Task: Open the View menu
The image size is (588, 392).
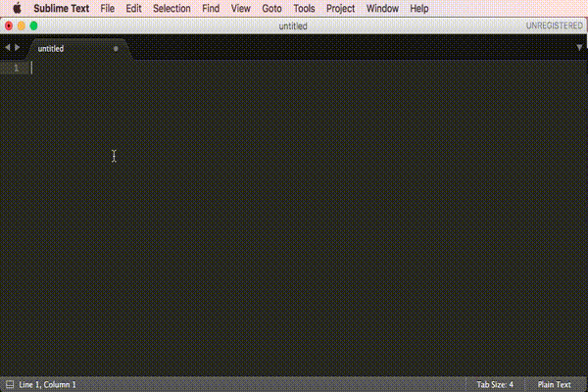Action: 240,8
